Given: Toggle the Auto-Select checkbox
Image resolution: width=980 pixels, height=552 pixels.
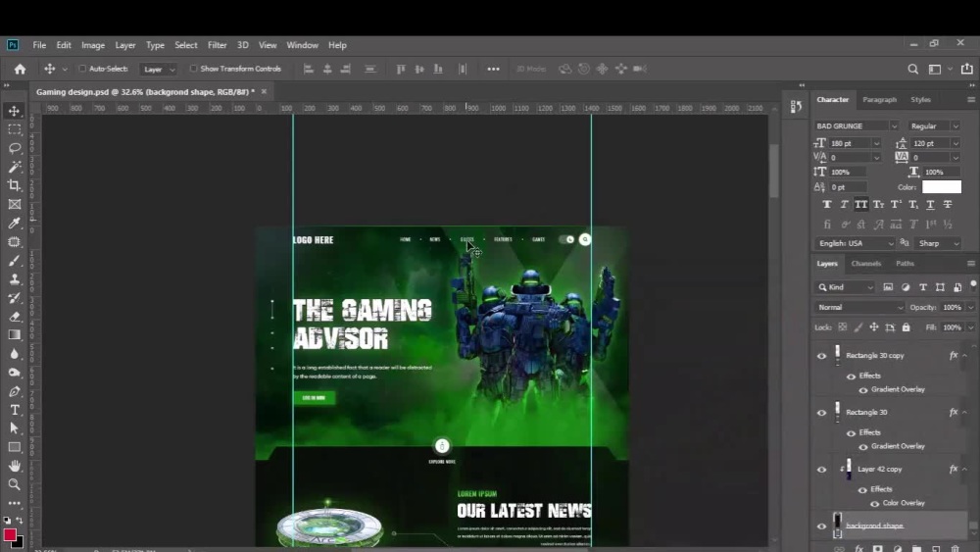Looking at the screenshot, I should click(x=82, y=69).
